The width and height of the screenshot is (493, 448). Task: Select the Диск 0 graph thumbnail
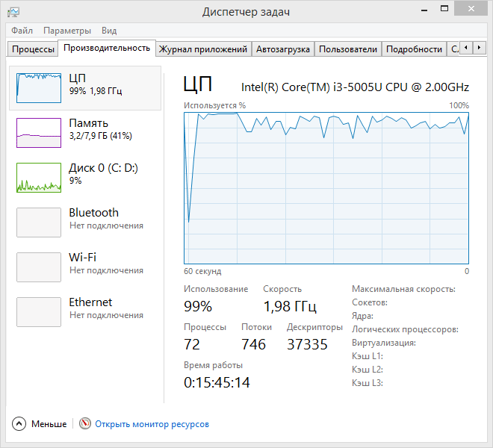click(39, 178)
